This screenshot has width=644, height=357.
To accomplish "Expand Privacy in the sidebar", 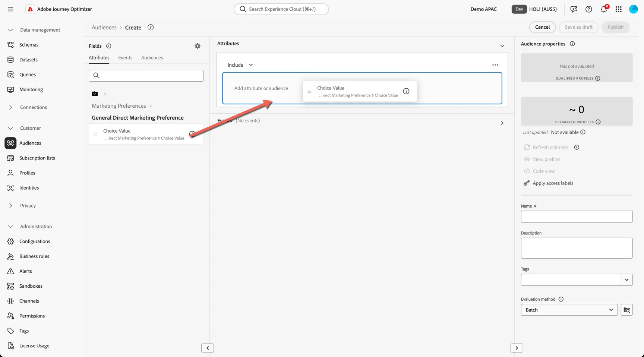I will 10,206.
